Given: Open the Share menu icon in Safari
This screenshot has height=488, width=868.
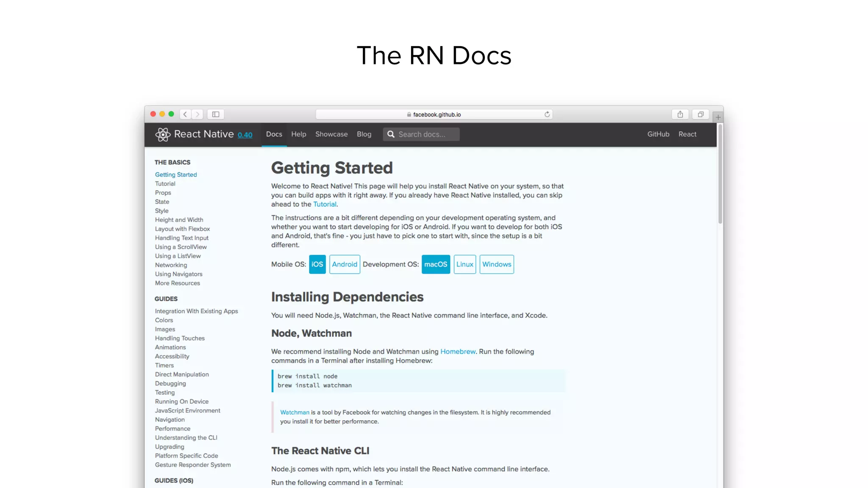Looking at the screenshot, I should [x=680, y=114].
